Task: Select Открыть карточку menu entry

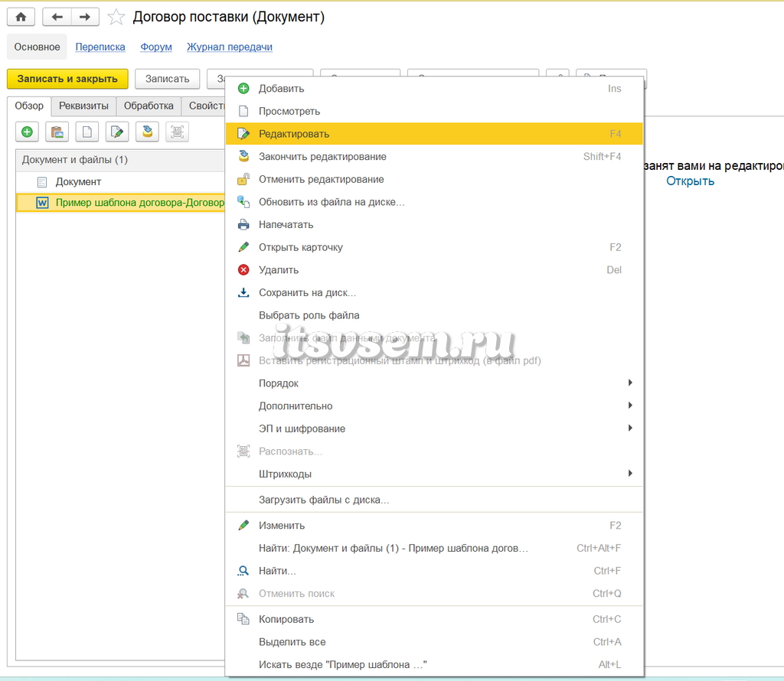Action: coord(434,247)
